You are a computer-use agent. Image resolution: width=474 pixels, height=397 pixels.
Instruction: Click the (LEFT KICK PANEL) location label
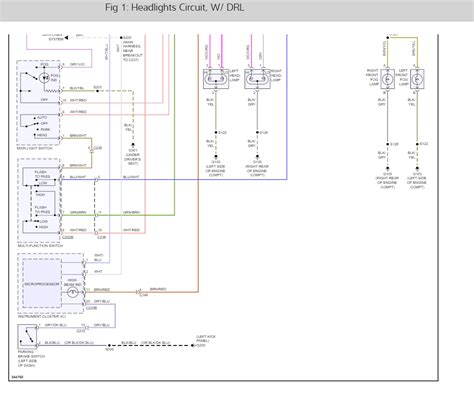206,339
